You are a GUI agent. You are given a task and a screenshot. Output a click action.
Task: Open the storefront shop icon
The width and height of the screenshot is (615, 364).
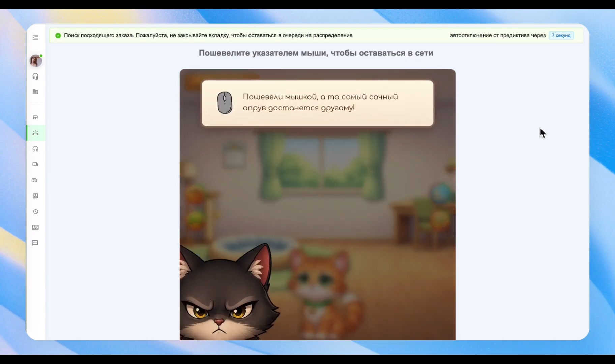[x=35, y=117]
